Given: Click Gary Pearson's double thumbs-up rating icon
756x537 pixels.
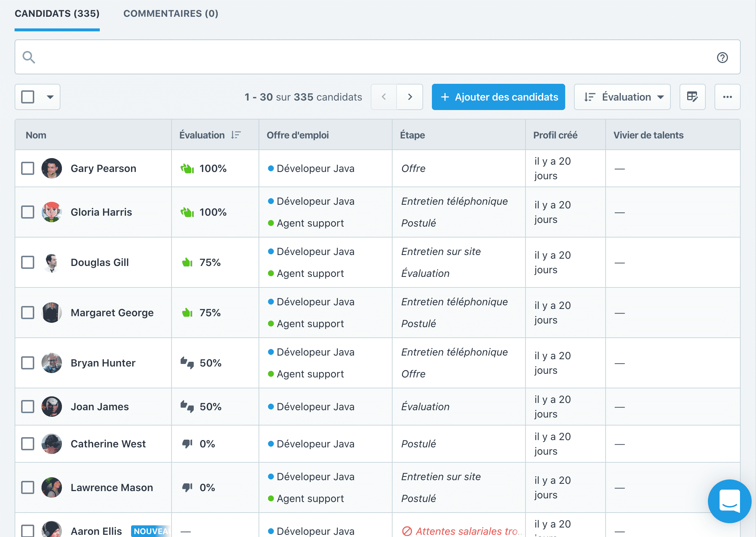Looking at the screenshot, I should [x=187, y=169].
